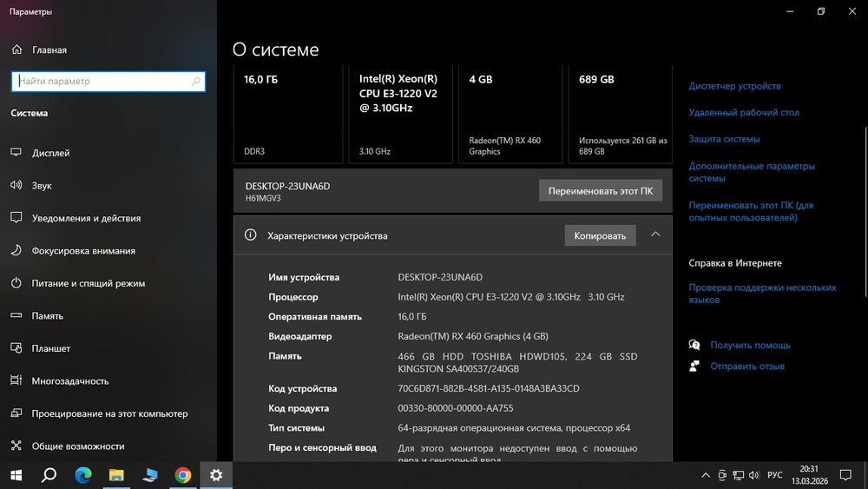Open Дополнительные параметры системы link
This screenshot has height=489, width=868.
[x=751, y=172]
